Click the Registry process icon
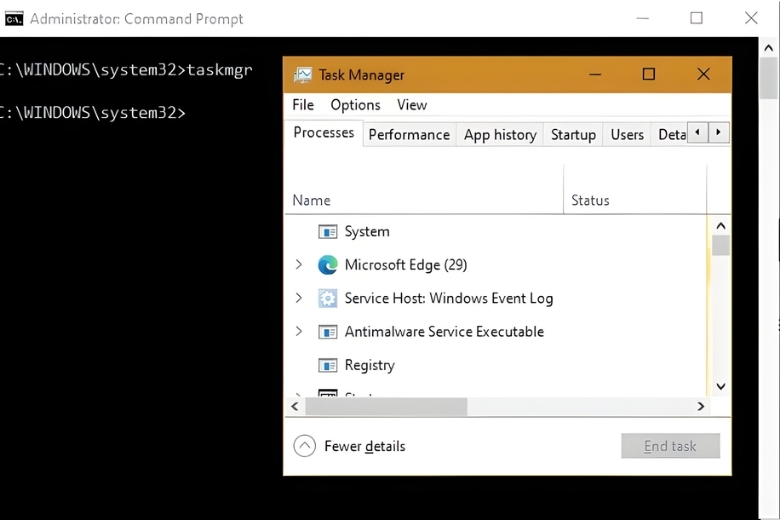The height and width of the screenshot is (520, 780). click(x=327, y=365)
